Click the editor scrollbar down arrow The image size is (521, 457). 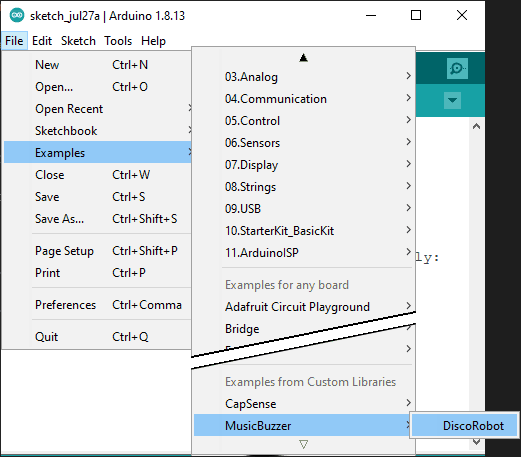[477, 442]
